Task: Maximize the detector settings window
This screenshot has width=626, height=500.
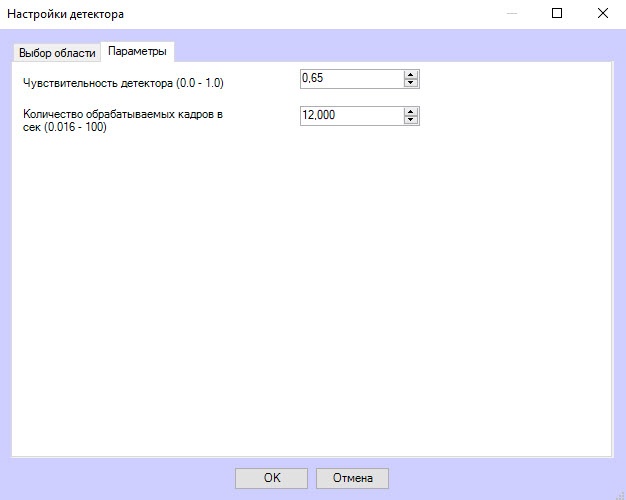Action: point(557,14)
